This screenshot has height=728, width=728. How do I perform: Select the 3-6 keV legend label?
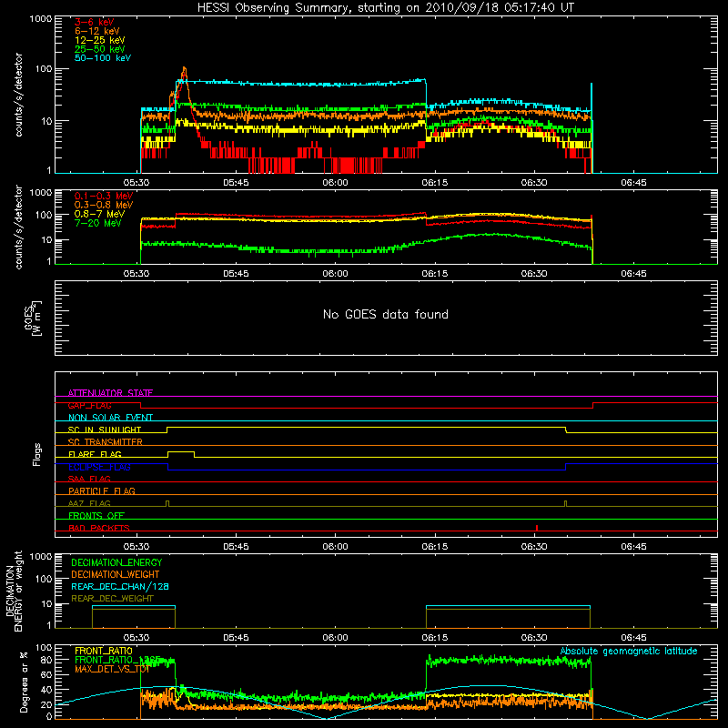pyautogui.click(x=95, y=22)
